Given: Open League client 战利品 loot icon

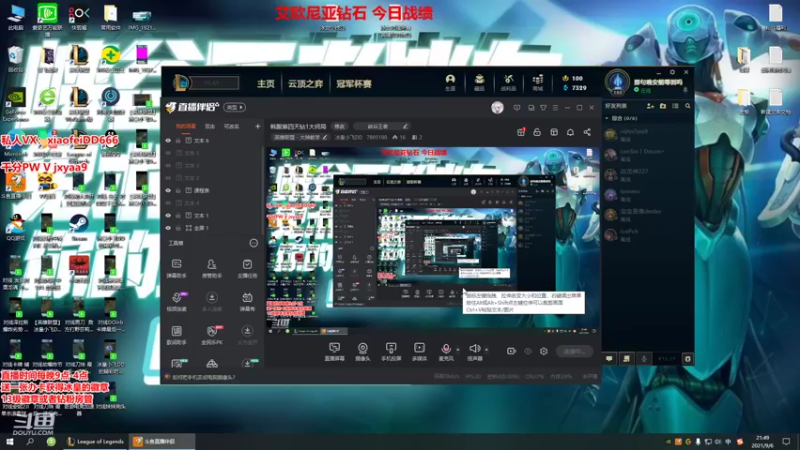Looking at the screenshot, I should tap(508, 82).
